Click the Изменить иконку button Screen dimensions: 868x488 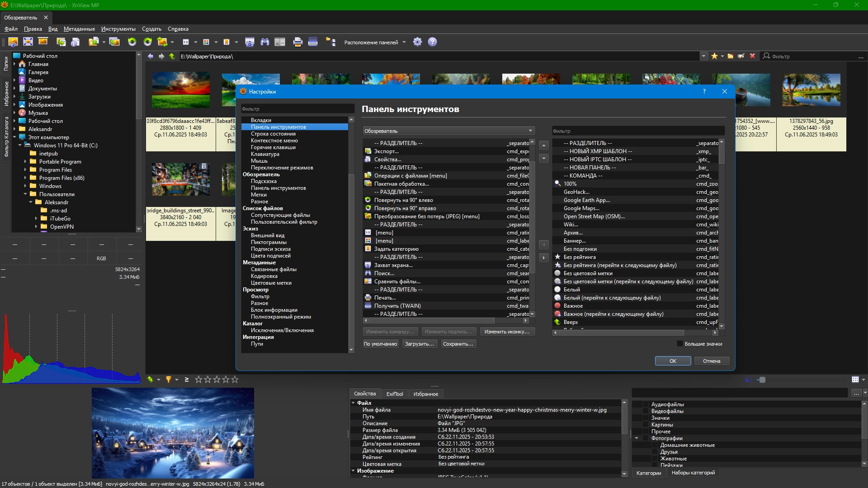[x=507, y=332]
